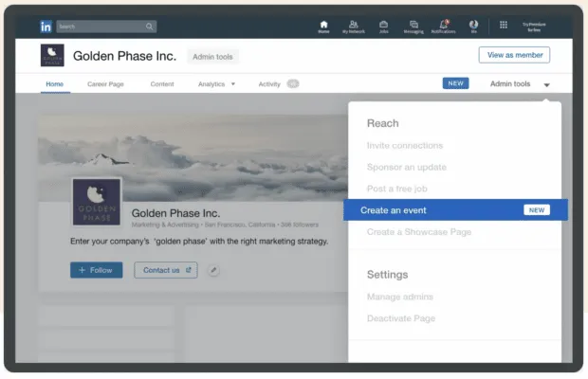Select Invite connections menu item

[x=405, y=145]
